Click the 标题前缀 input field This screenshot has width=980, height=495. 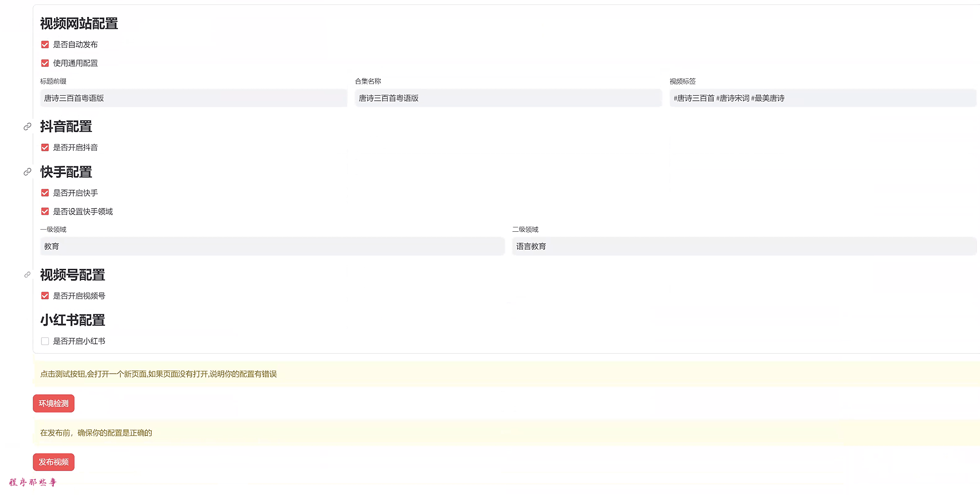(x=193, y=98)
